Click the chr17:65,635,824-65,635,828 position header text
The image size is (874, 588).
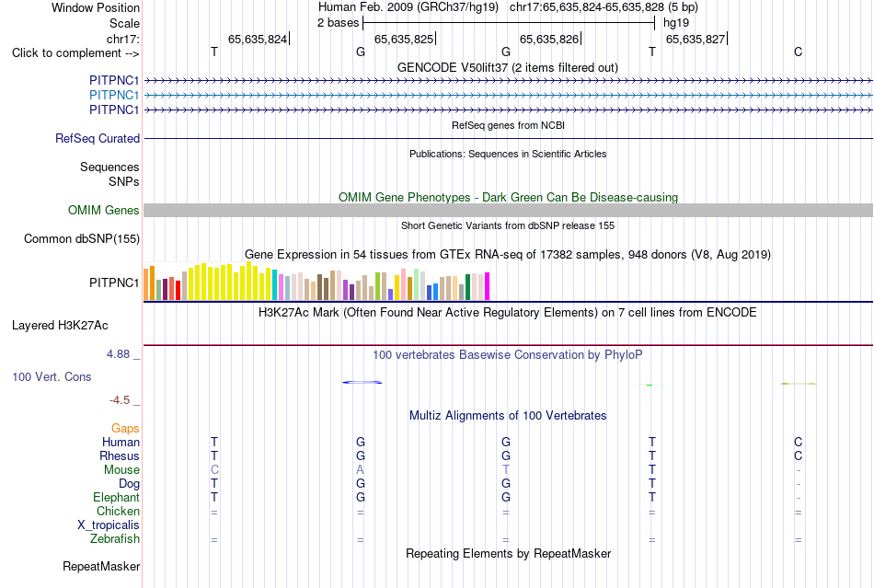pos(586,7)
